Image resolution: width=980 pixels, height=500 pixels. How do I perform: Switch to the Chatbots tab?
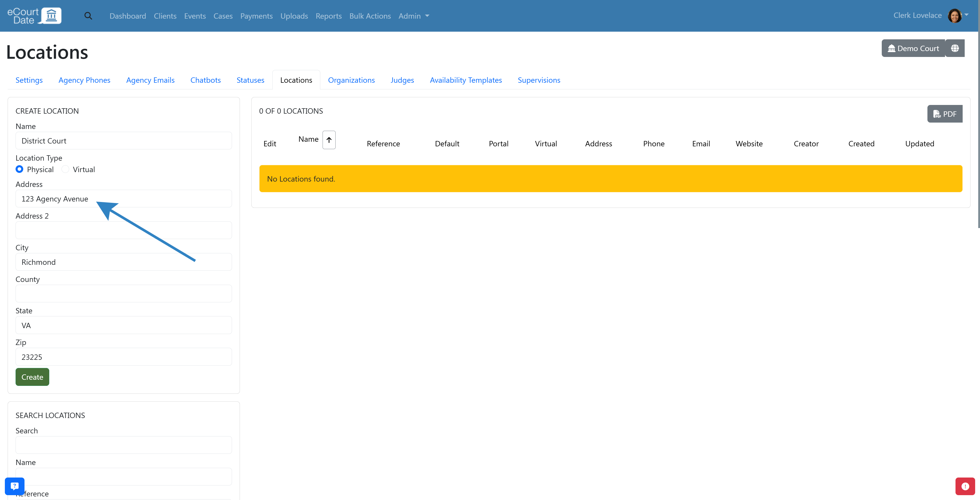pyautogui.click(x=205, y=80)
